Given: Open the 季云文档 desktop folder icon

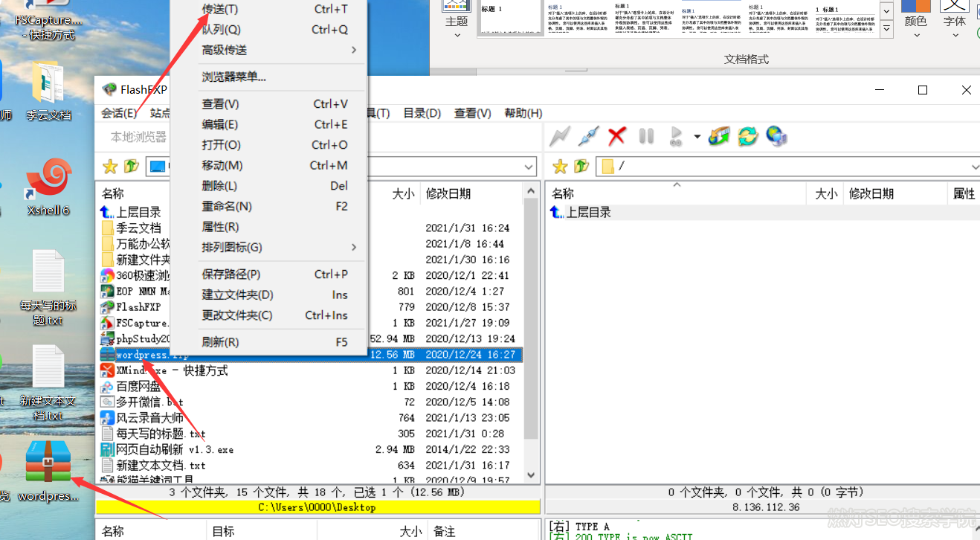Looking at the screenshot, I should (48, 91).
